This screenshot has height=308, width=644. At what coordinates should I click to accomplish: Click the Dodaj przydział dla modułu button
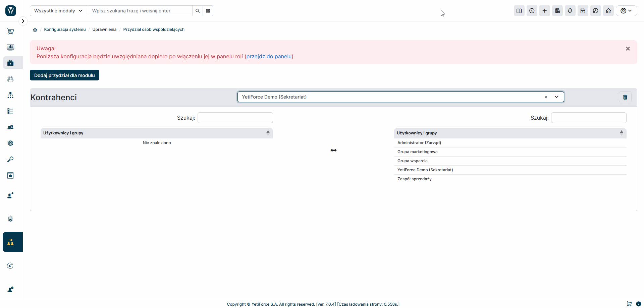point(64,75)
